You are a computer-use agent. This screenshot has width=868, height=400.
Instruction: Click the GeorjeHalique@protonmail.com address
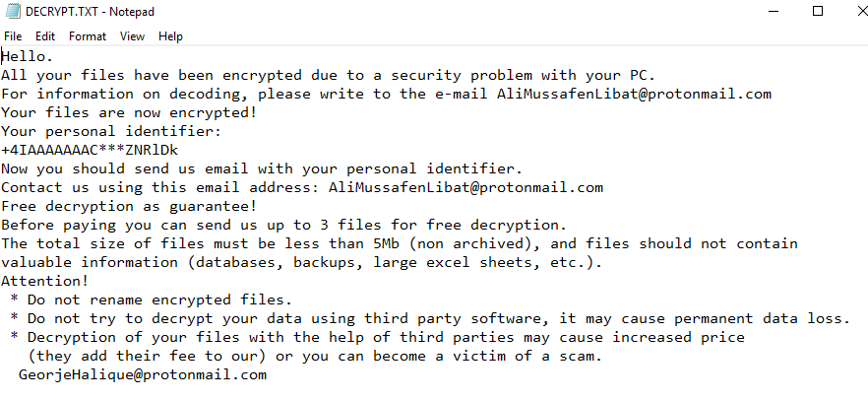(142, 374)
